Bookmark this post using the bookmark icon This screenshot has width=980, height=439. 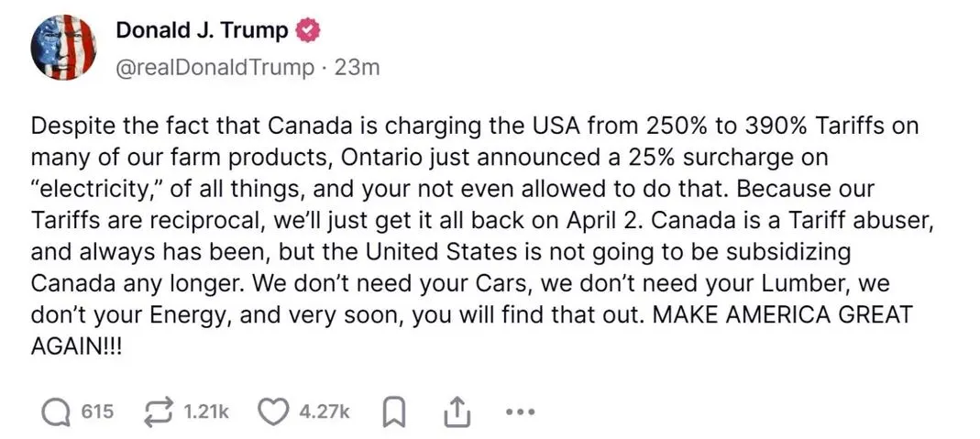396,413
